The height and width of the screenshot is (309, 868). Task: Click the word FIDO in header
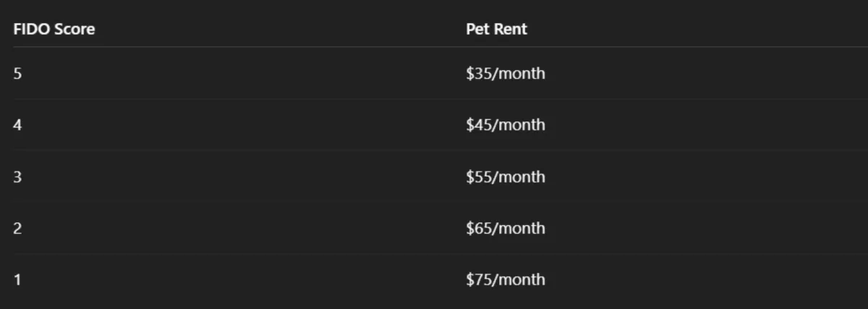tap(33, 30)
